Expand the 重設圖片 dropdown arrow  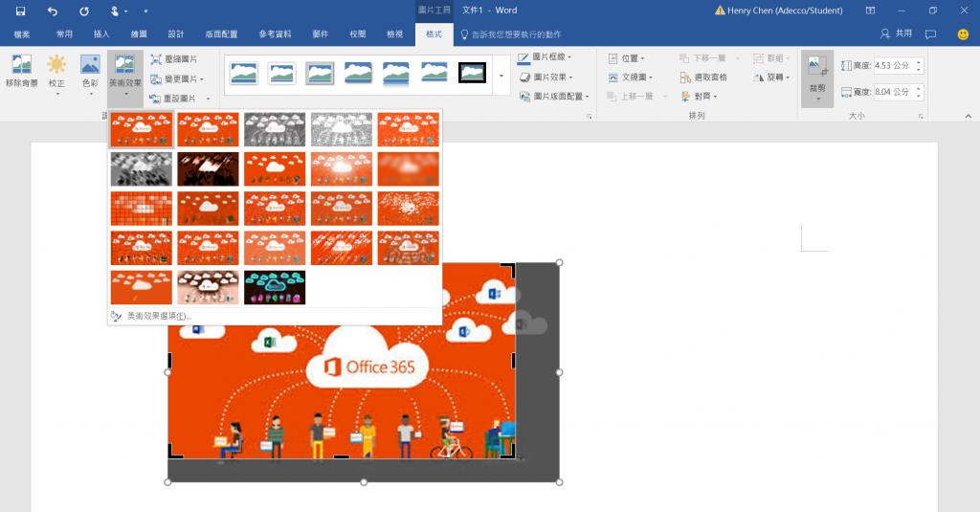click(208, 99)
